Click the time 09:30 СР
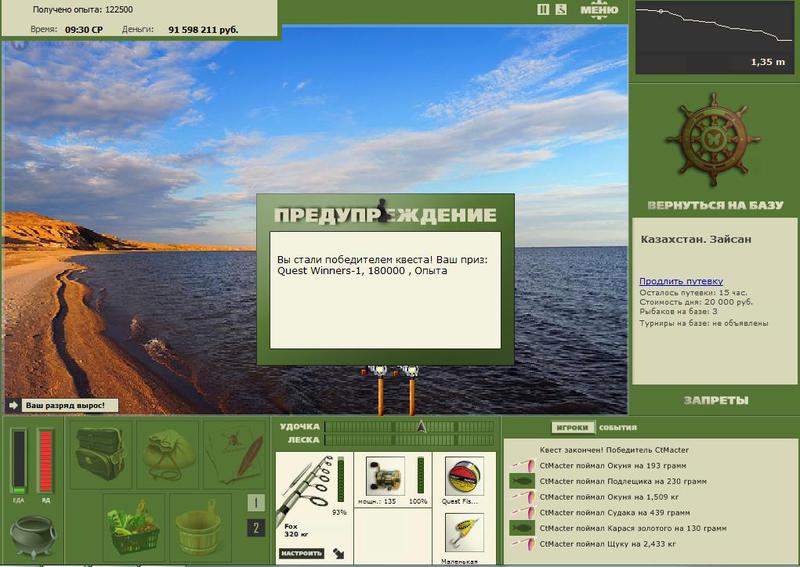Viewport: 800px width, 567px height. click(x=84, y=30)
